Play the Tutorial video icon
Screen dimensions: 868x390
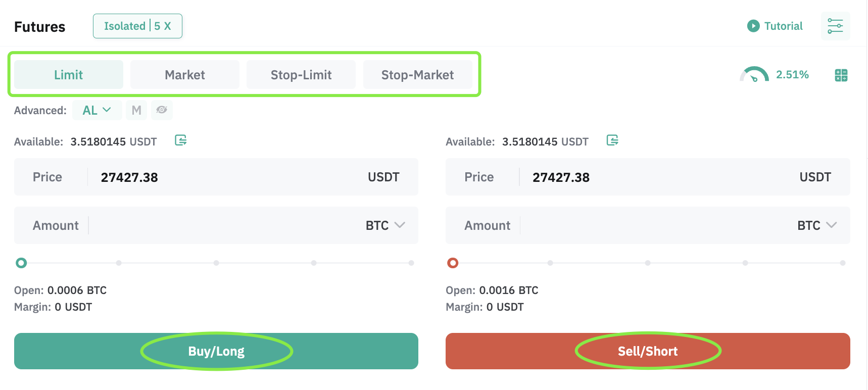tap(753, 26)
